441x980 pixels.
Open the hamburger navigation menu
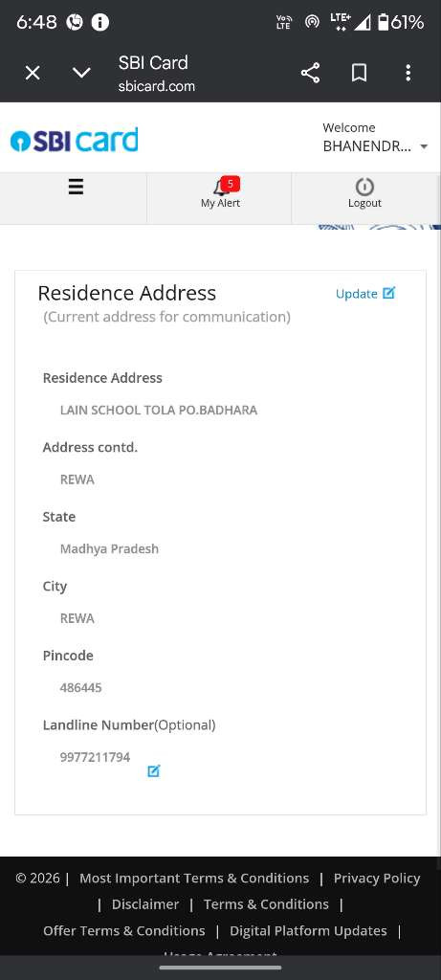point(76,187)
